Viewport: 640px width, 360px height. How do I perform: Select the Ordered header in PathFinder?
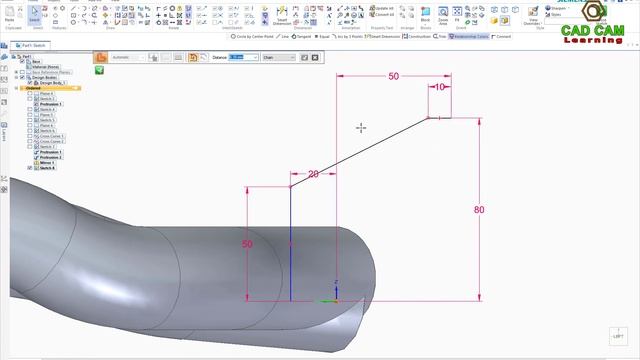pyautogui.click(x=50, y=88)
